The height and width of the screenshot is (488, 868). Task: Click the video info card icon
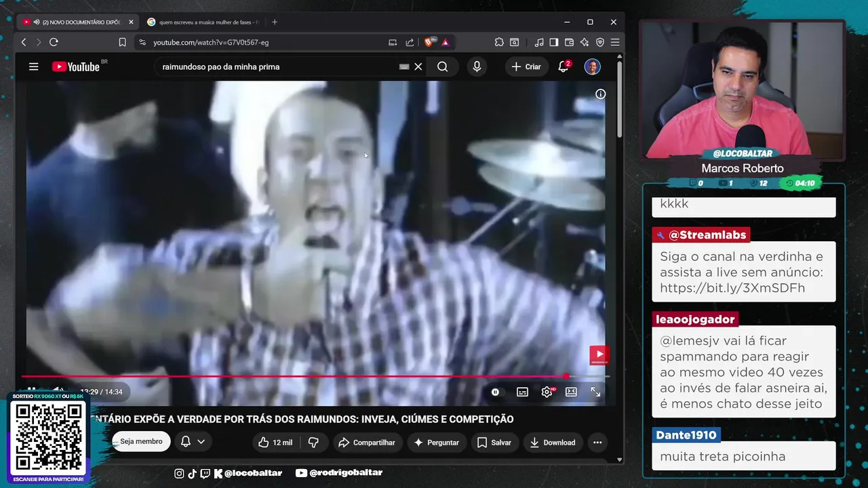[600, 94]
